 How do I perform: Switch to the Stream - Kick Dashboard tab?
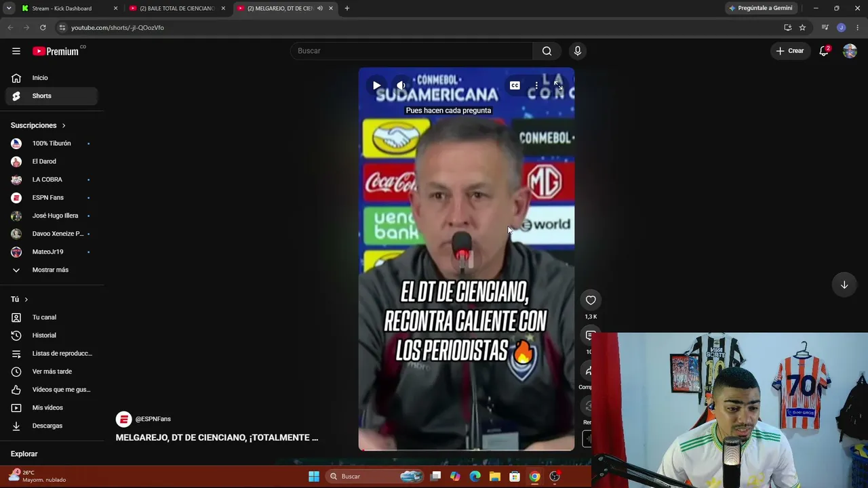pos(70,8)
